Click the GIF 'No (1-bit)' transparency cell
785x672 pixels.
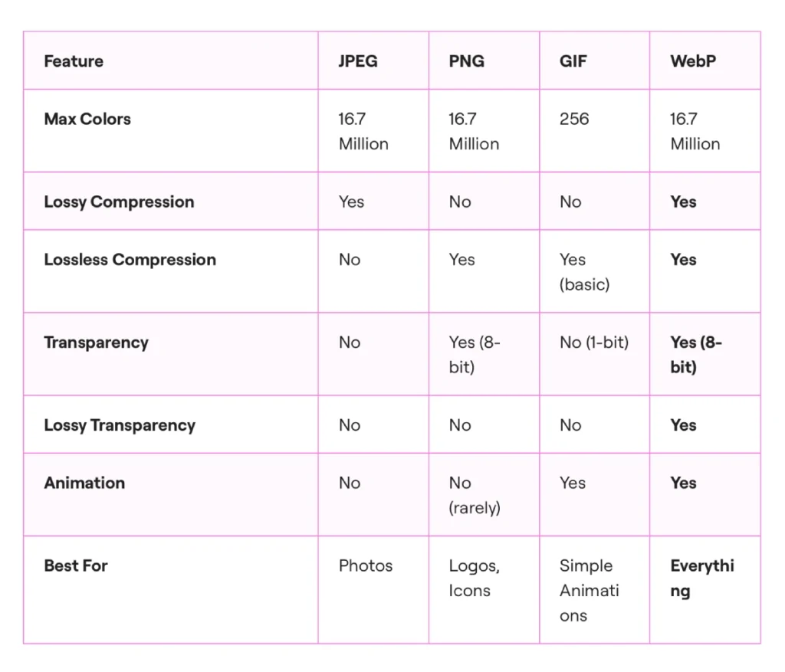pos(594,343)
